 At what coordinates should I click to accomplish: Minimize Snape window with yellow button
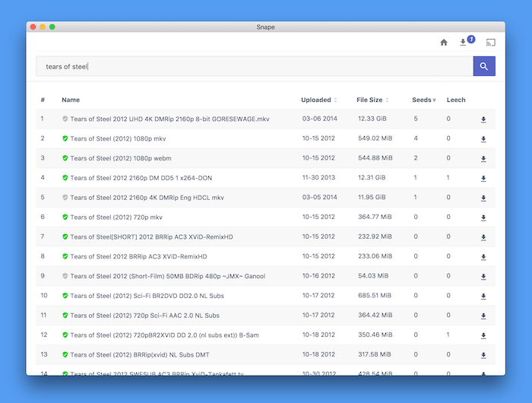coord(43,27)
